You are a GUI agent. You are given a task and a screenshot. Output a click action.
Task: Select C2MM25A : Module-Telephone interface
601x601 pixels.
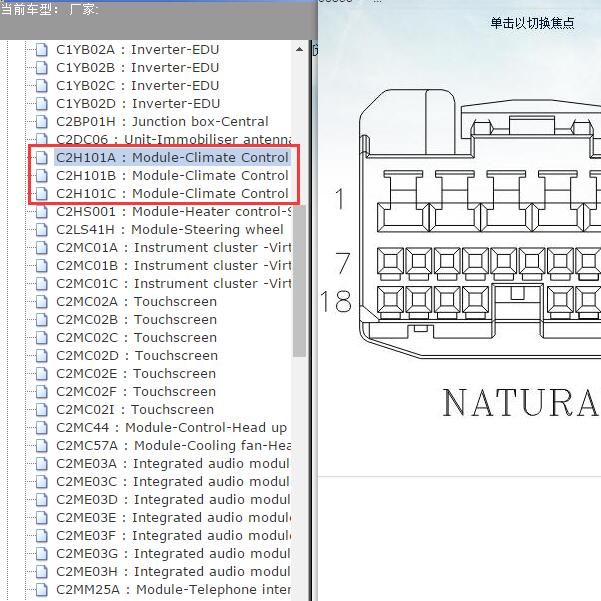(174, 590)
